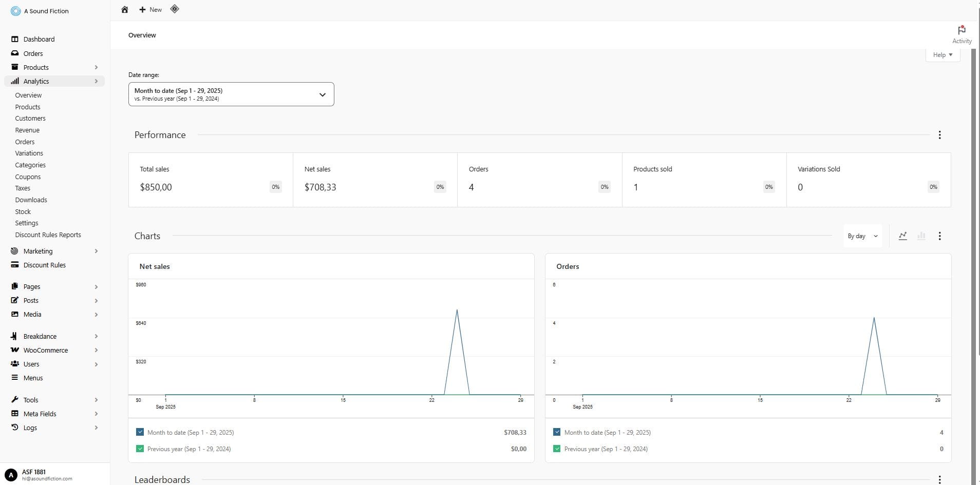Switch charts to bar chart view
The image size is (980, 485).
pos(921,236)
